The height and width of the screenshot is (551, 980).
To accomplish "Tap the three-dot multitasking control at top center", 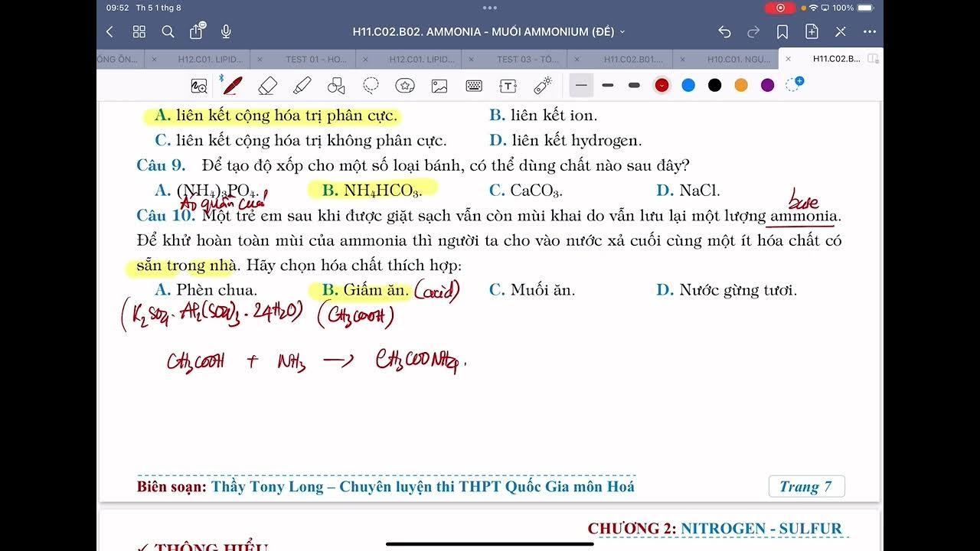I will [x=490, y=8].
